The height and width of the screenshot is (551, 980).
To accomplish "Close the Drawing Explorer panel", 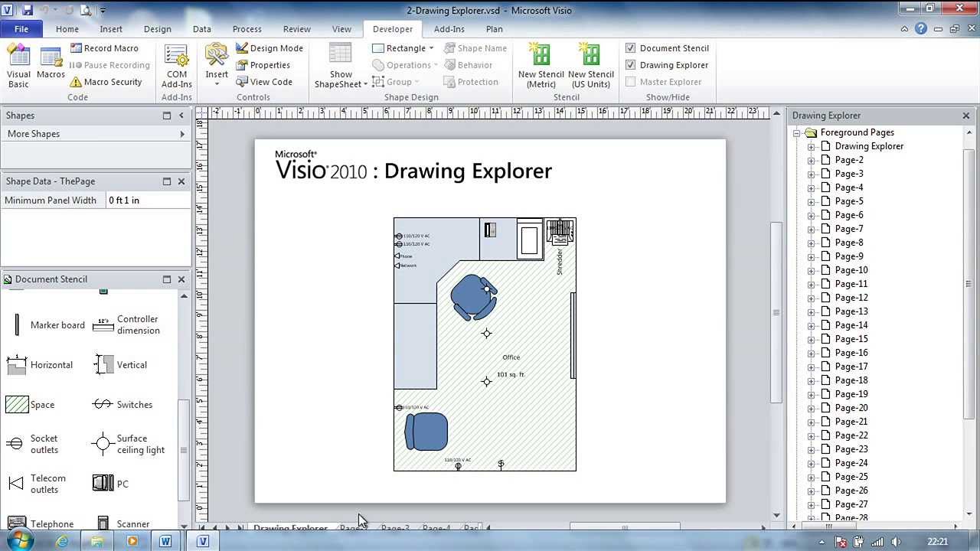I will 966,116.
